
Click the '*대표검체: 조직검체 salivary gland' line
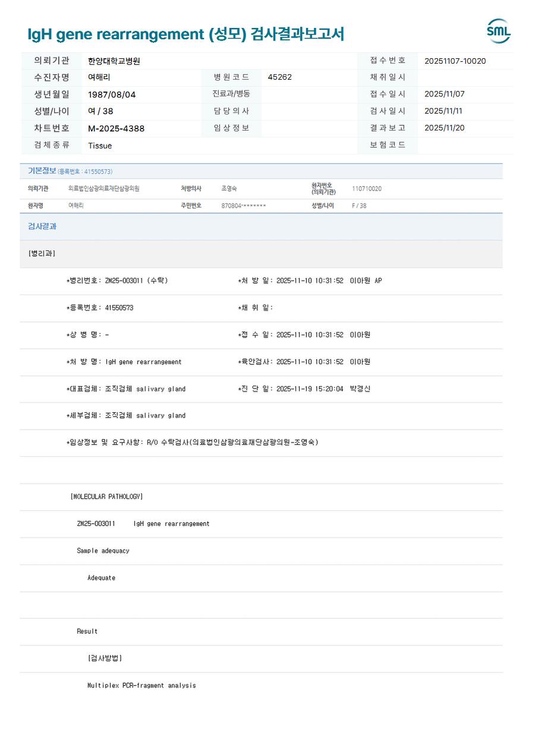(x=126, y=389)
